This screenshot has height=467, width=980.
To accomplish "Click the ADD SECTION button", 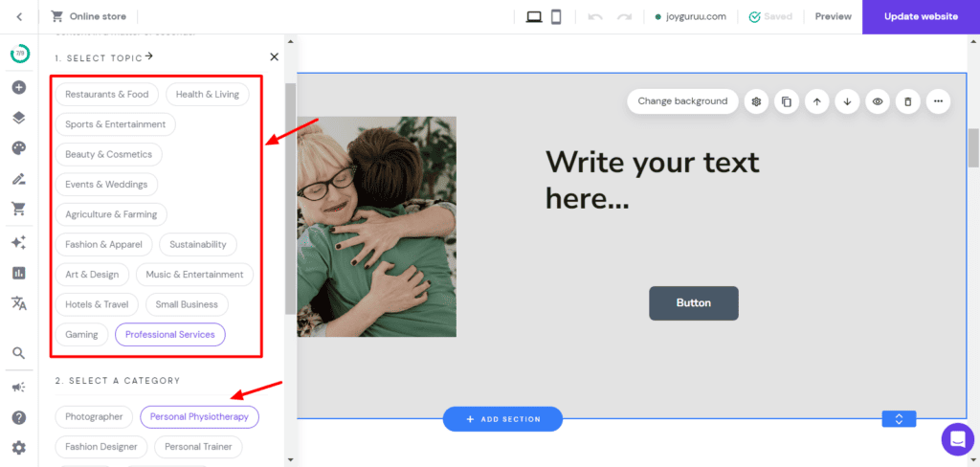I will pos(502,419).
